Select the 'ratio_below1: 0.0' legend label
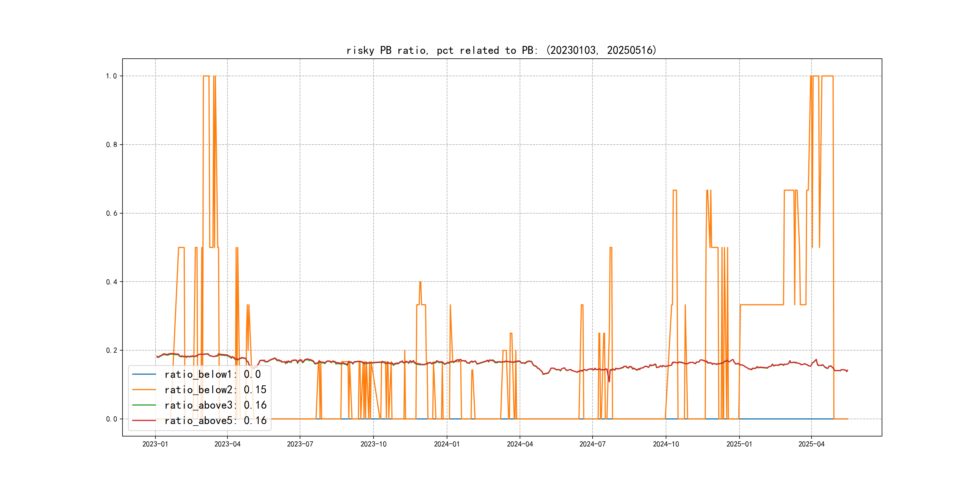 pos(212,374)
